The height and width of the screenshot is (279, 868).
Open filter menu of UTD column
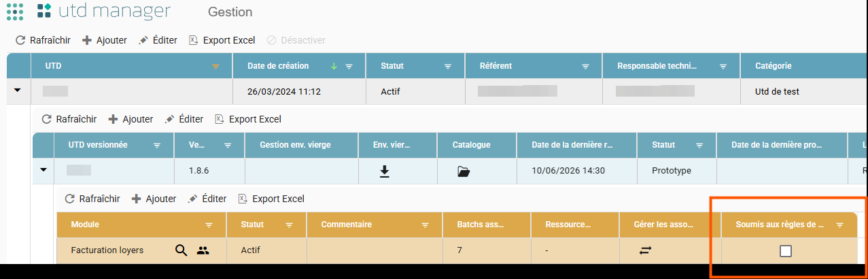(215, 67)
